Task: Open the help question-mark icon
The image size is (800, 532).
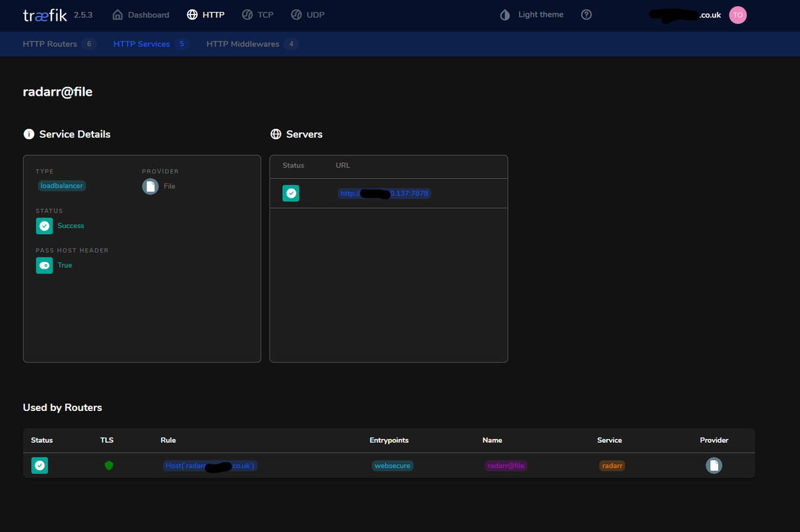Action: coord(586,15)
